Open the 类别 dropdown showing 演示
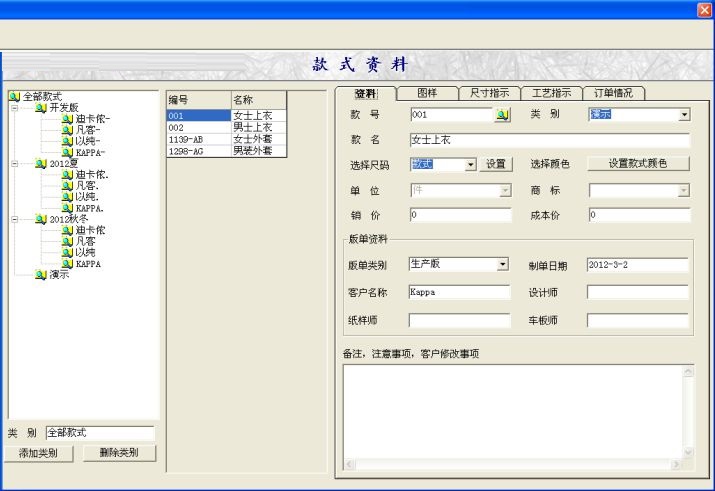 click(684, 114)
